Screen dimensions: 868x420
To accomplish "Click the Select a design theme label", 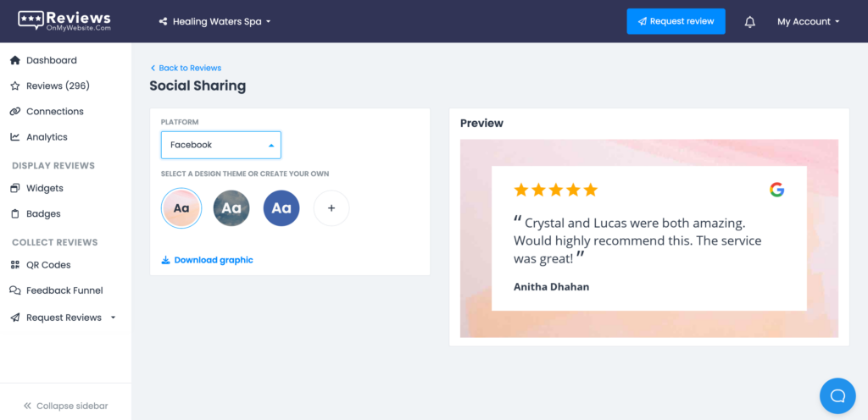I will click(x=245, y=174).
